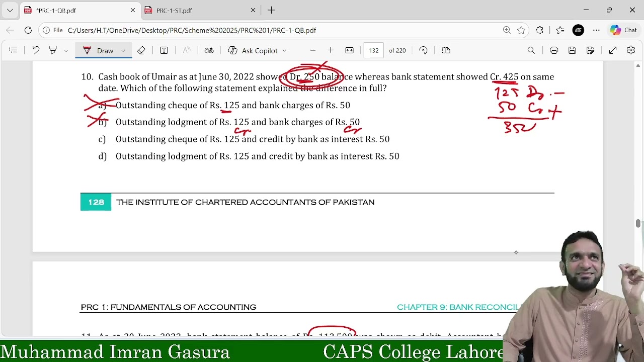This screenshot has width=644, height=362.
Task: Print the PDF document
Action: (554, 50)
